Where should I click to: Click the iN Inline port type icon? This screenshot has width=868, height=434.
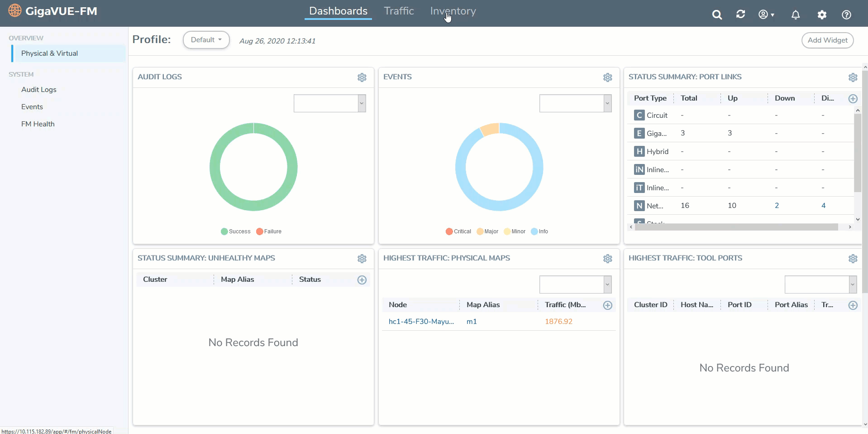[639, 169]
